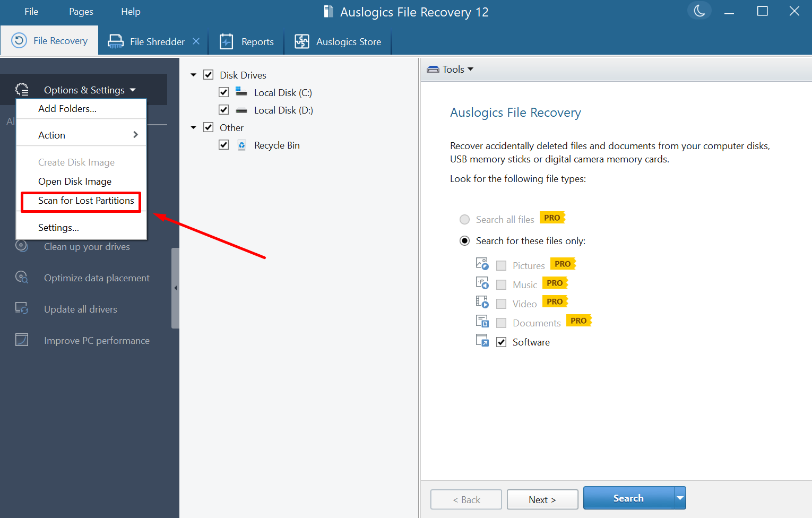Click the Music file type icon
This screenshot has width=812, height=518.
tap(482, 283)
